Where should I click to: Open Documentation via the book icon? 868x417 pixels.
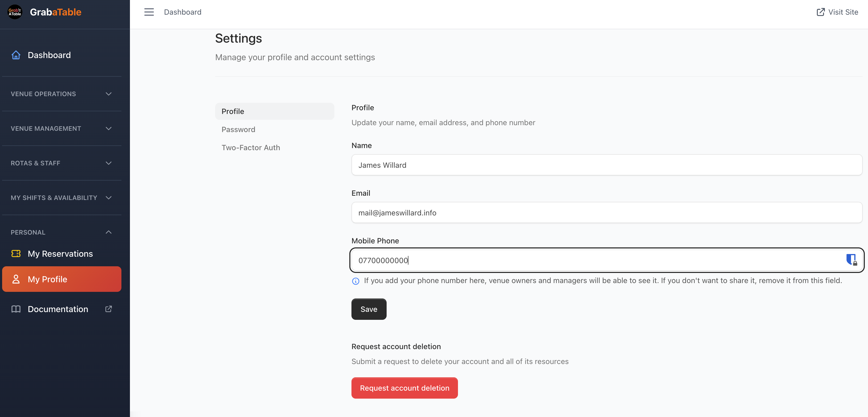(x=16, y=309)
